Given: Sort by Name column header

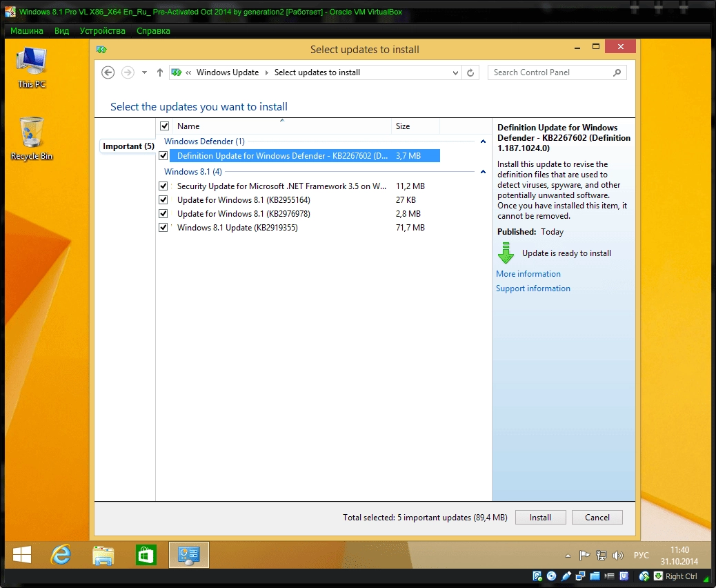Looking at the screenshot, I should point(281,126).
